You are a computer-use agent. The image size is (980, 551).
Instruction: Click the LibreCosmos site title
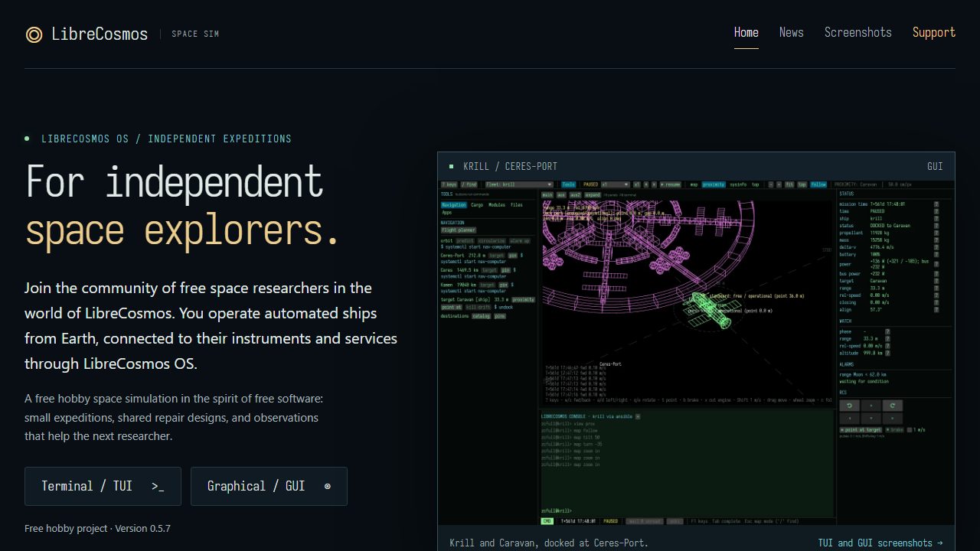(100, 34)
